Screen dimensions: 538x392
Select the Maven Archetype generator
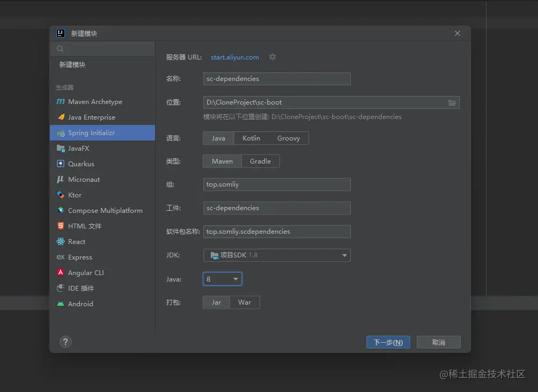pyautogui.click(x=95, y=101)
